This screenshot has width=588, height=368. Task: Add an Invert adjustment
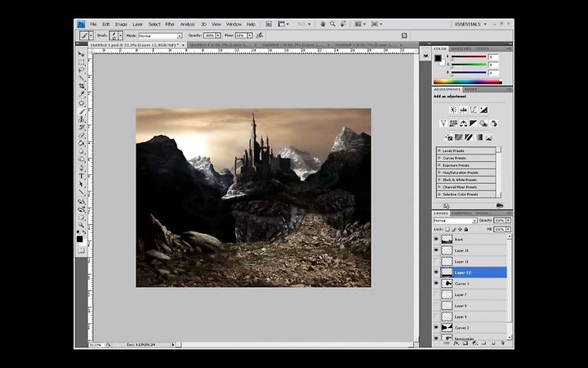point(448,137)
